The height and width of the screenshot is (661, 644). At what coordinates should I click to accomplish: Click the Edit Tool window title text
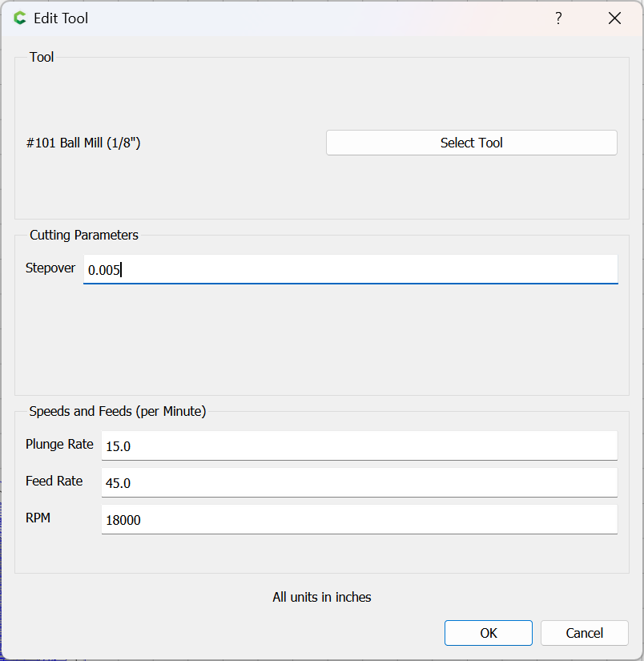point(61,18)
